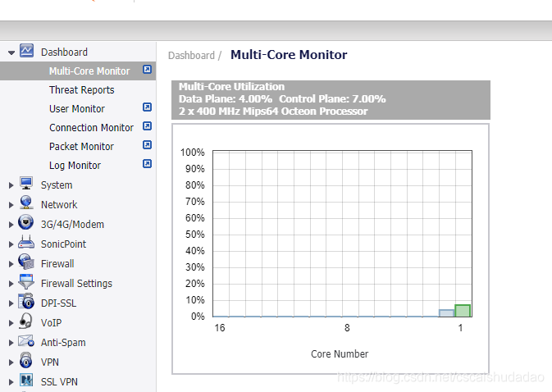The height and width of the screenshot is (392, 552).
Task: Click the '100%' y-axis label
Action: [x=192, y=153]
